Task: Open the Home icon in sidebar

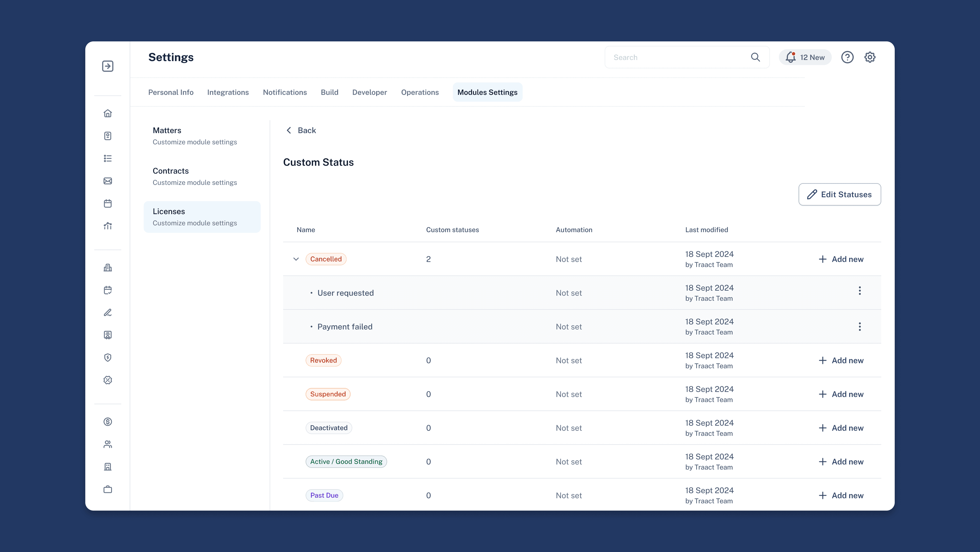Action: click(108, 113)
